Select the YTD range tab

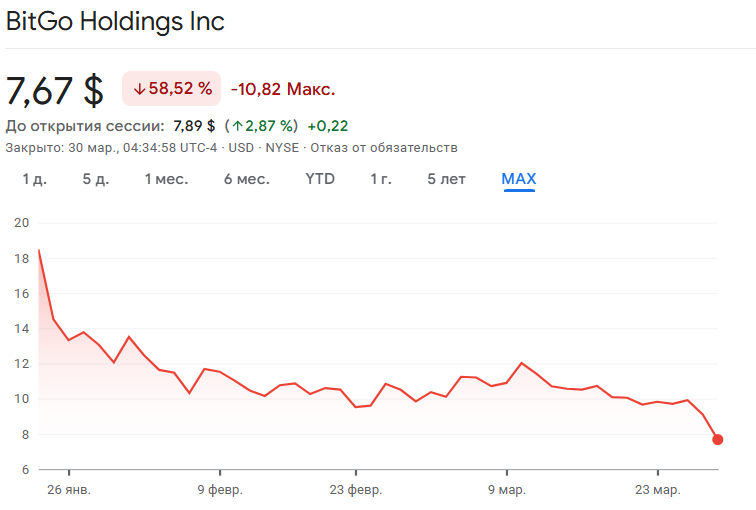tap(320, 179)
